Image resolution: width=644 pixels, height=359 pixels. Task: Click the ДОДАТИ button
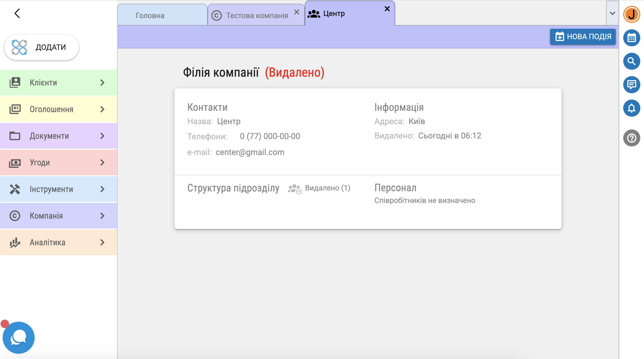coord(42,47)
